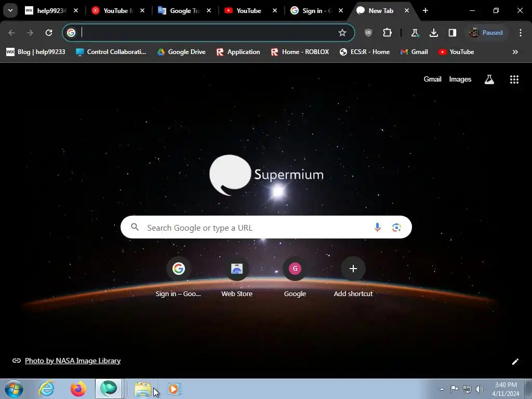Start voice search with microphone
Screen dimensions: 532x399
click(377, 228)
